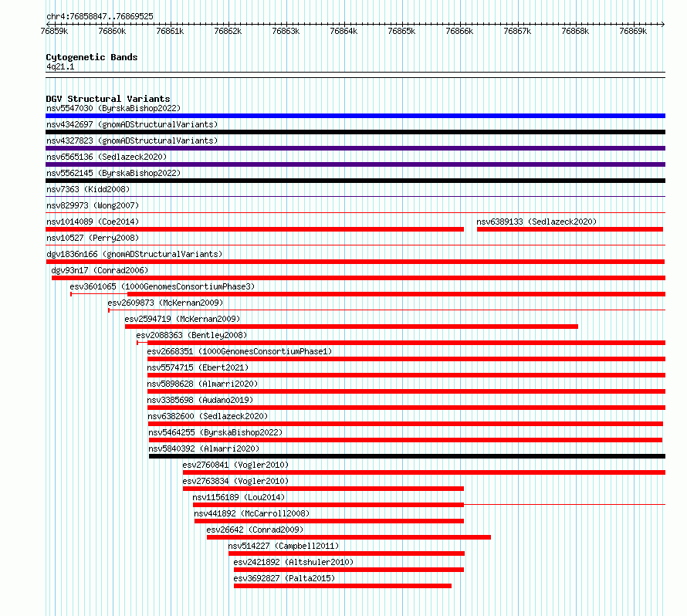The image size is (687, 616).
Task: Click the DGV Structural Variants track title
Action: [108, 99]
